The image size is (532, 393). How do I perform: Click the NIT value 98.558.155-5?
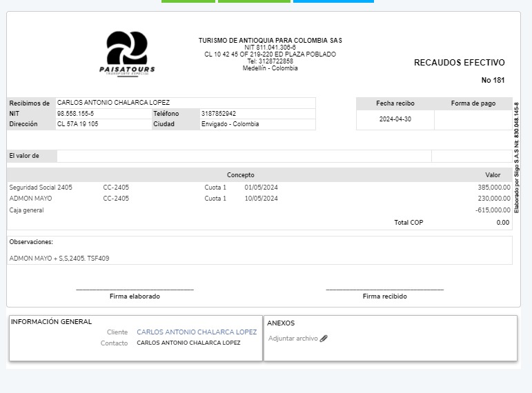(x=75, y=113)
